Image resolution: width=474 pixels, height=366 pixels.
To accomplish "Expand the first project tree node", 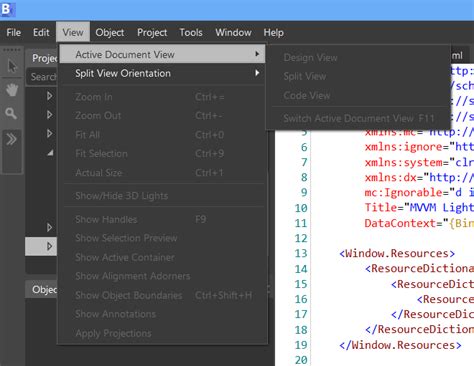I will (49, 96).
